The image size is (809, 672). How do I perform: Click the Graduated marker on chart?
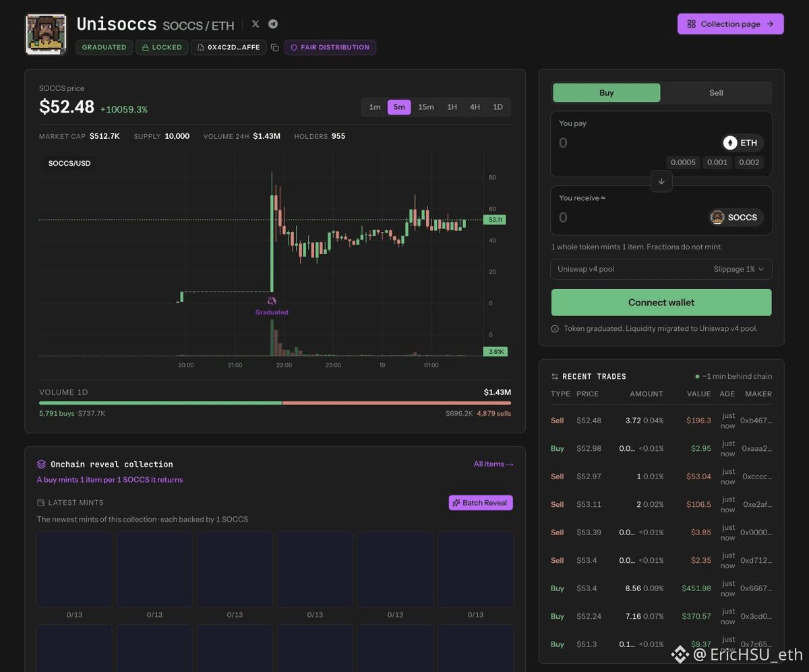272,305
